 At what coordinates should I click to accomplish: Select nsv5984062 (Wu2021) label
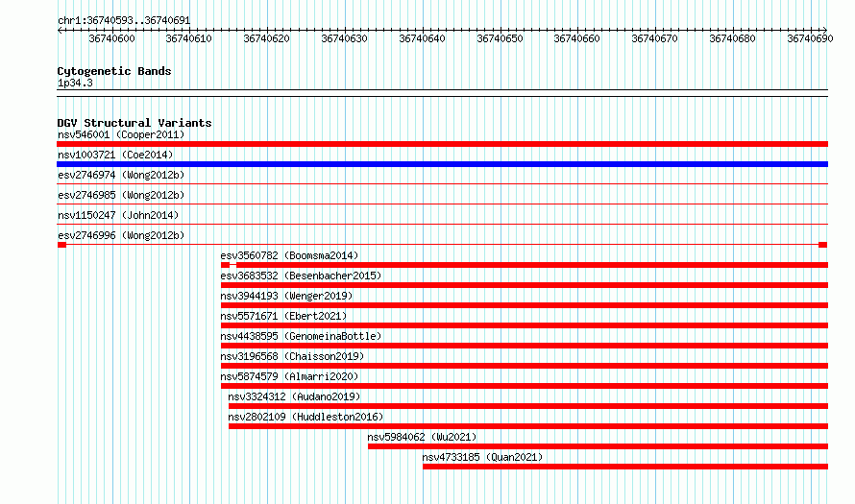pyautogui.click(x=422, y=437)
